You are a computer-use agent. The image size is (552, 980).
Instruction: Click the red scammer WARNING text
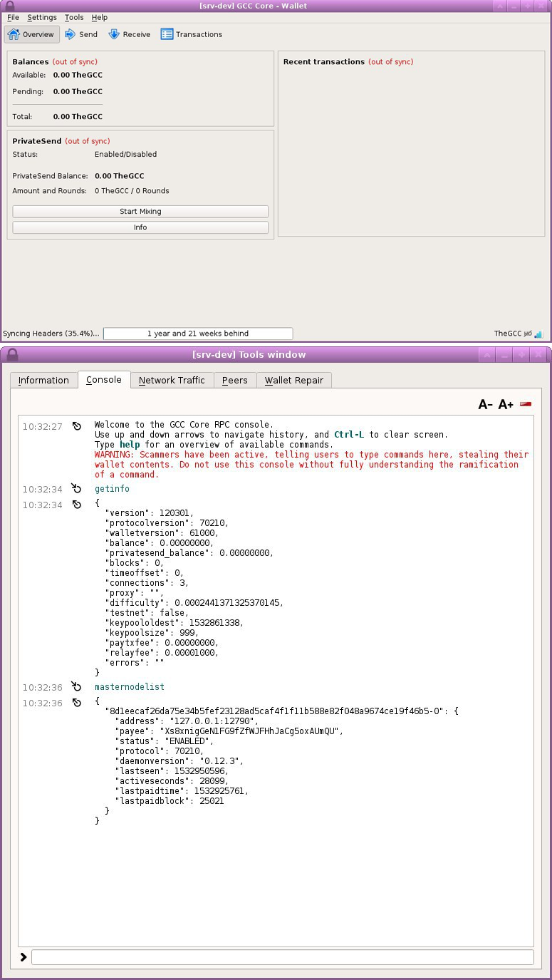coord(311,465)
